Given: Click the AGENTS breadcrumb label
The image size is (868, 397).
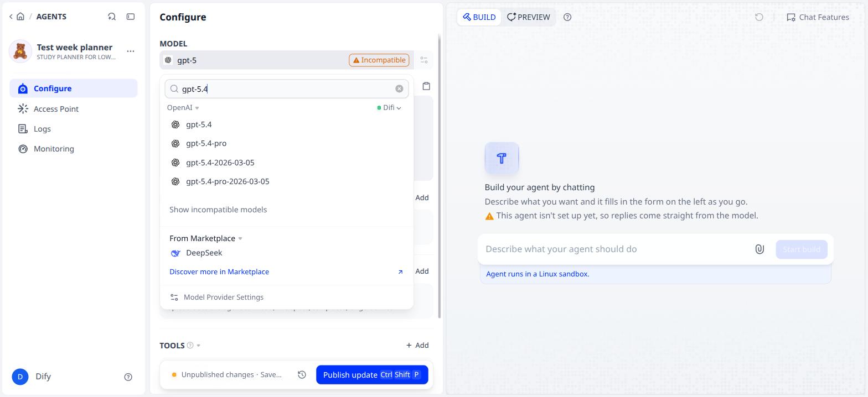Looking at the screenshot, I should 51,17.
